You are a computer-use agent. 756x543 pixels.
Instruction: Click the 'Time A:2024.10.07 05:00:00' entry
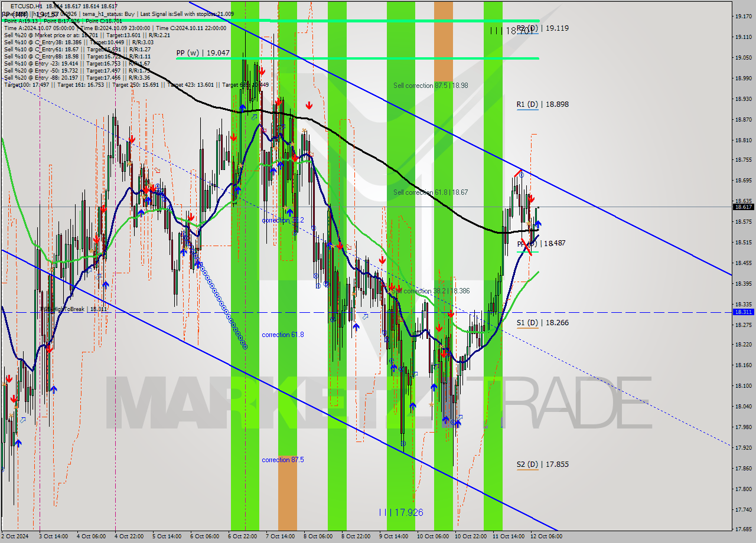pyautogui.click(x=39, y=28)
